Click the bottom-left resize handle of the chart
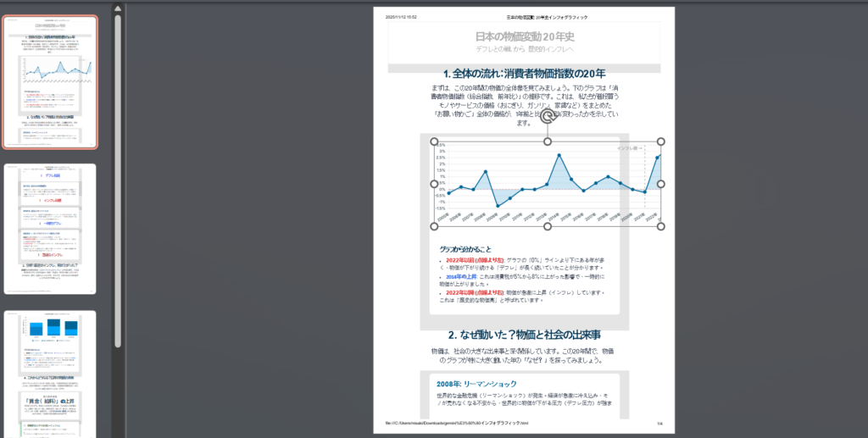The image size is (868, 438). [x=435, y=226]
